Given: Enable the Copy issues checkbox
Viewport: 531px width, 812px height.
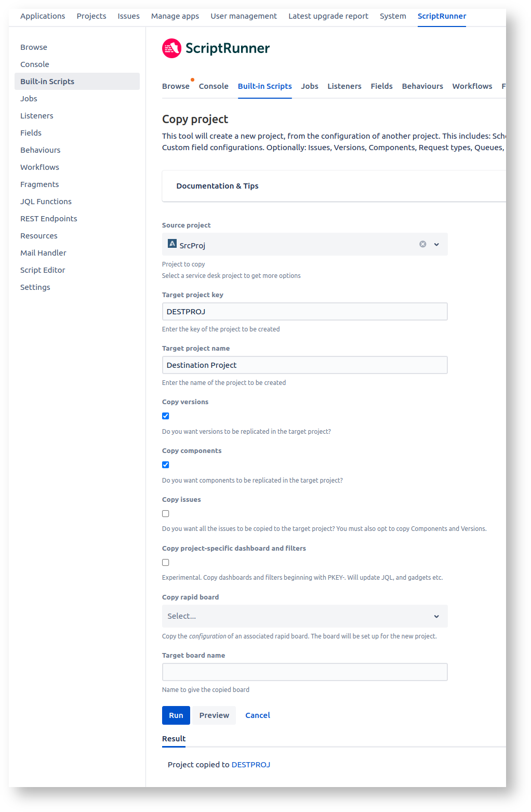Looking at the screenshot, I should point(166,514).
